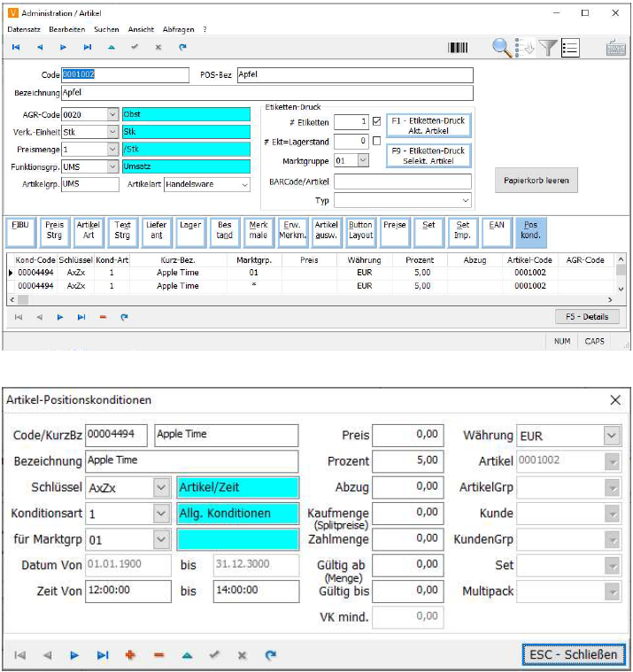
Task: Open the Abfragen menu
Action: [179, 29]
